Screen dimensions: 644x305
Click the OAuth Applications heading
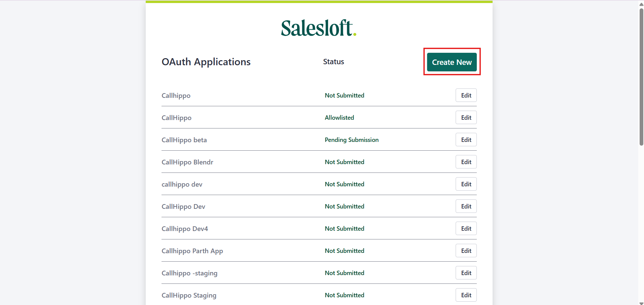pos(206,62)
